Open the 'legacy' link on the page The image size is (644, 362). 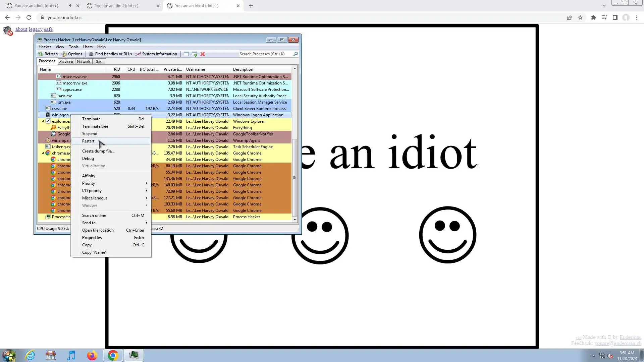click(36, 29)
